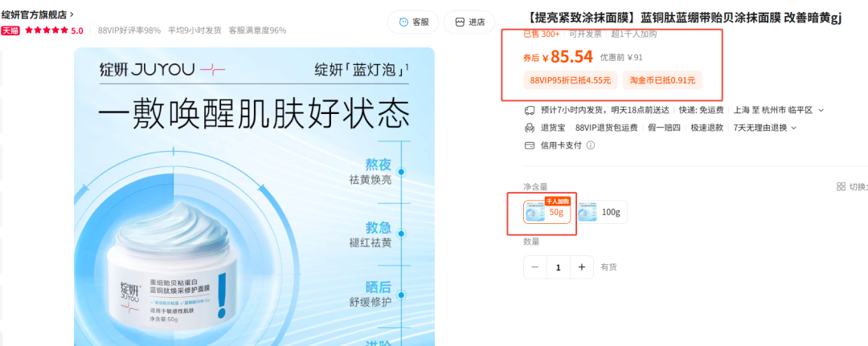Click the 已售 300+ sales text

[x=542, y=35]
